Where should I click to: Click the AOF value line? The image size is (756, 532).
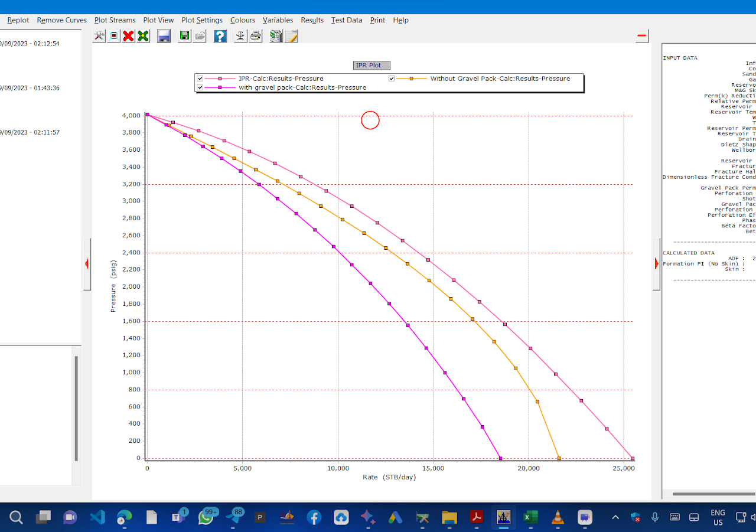[x=742, y=258]
